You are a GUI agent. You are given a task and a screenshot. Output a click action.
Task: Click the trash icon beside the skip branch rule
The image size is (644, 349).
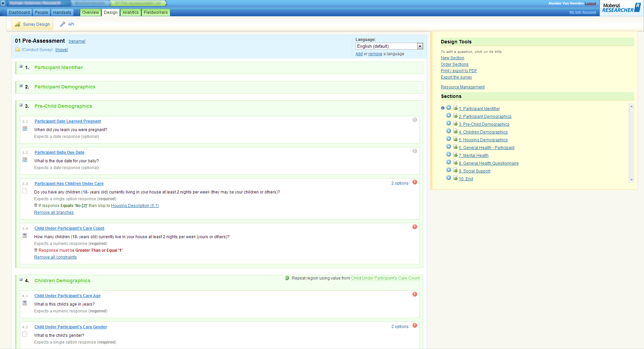[36, 205]
